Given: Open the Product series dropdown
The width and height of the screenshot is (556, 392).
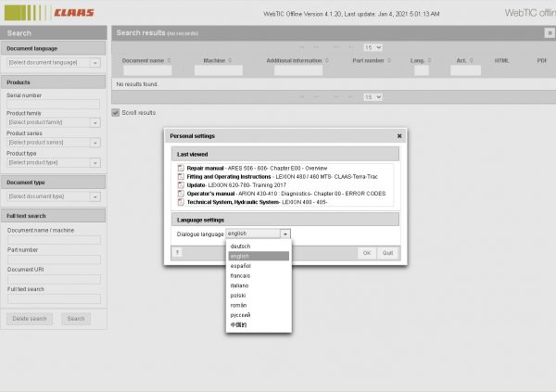Looking at the screenshot, I should tap(95, 143).
